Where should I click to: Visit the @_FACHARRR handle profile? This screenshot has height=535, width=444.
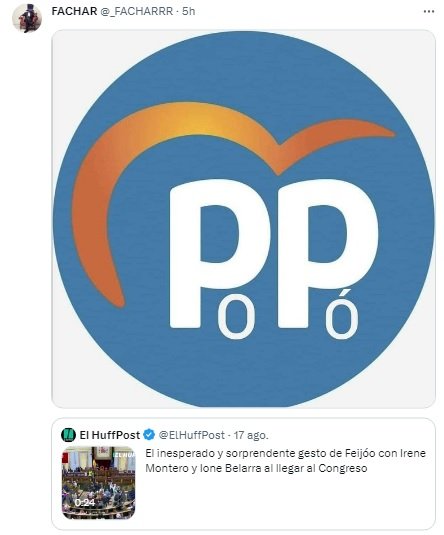137,11
